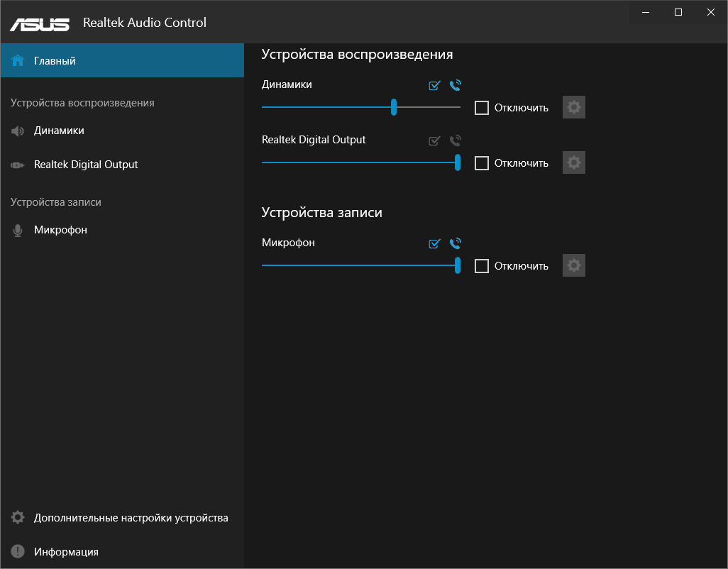
Task: Open settings gear for Микрофон device
Action: coord(574,266)
